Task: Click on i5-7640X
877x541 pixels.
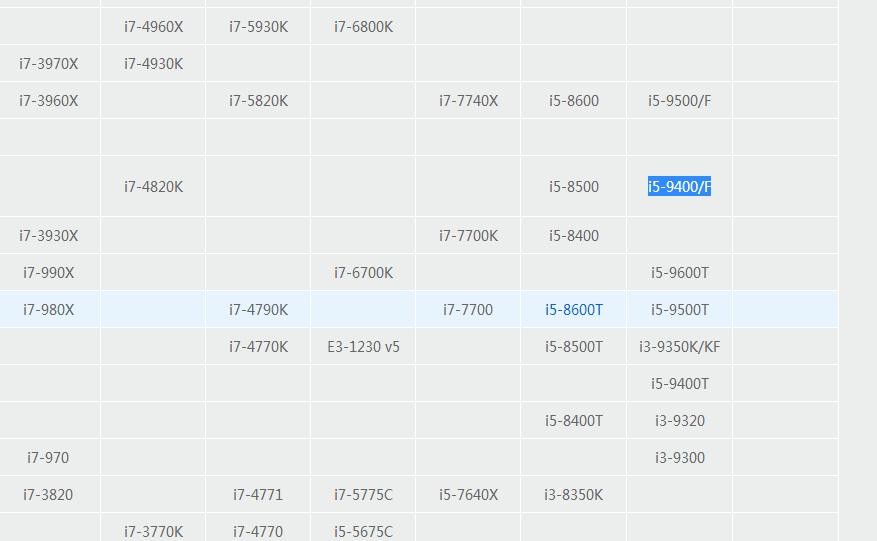Action: [468, 495]
